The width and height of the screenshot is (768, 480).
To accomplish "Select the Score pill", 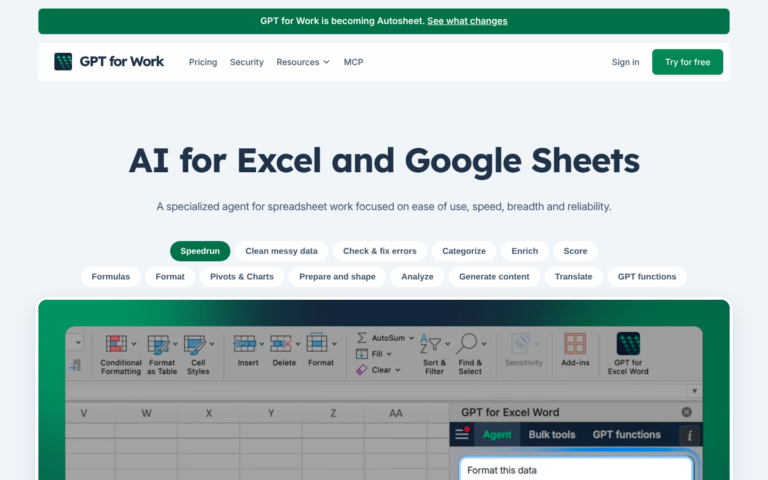I will 575,251.
